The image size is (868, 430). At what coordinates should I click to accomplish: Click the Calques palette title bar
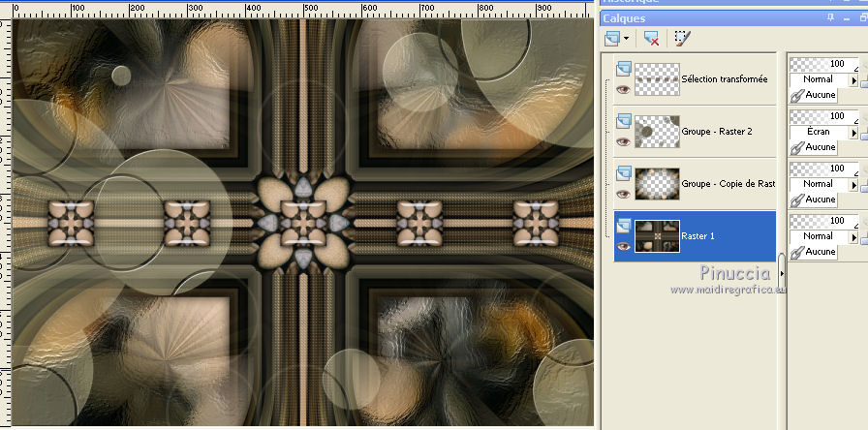click(x=734, y=17)
